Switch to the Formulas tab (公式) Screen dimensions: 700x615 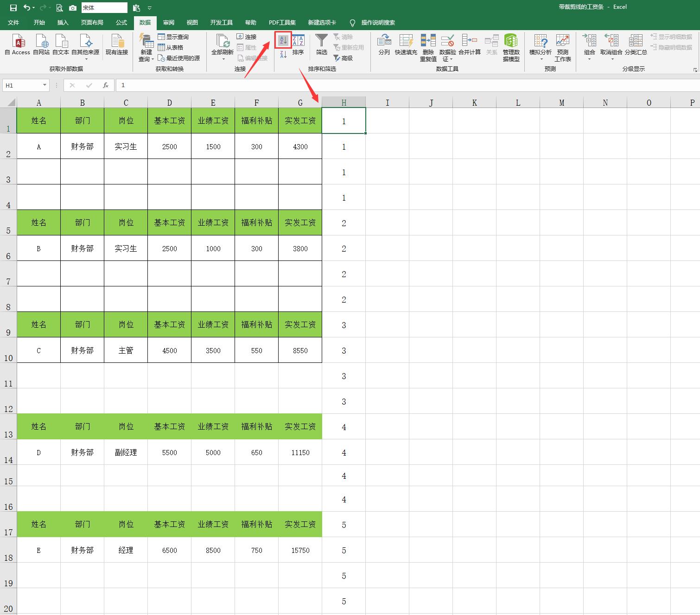121,22
